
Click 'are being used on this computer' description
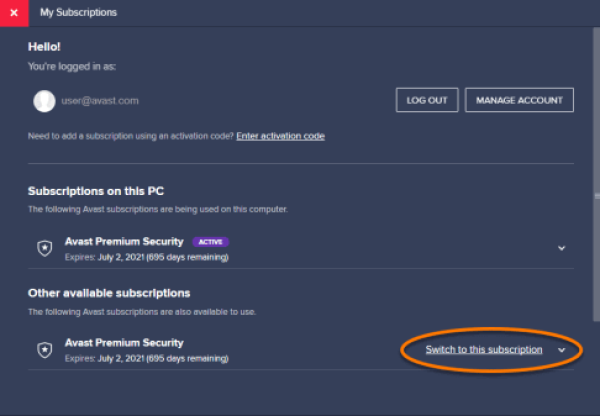[158, 209]
